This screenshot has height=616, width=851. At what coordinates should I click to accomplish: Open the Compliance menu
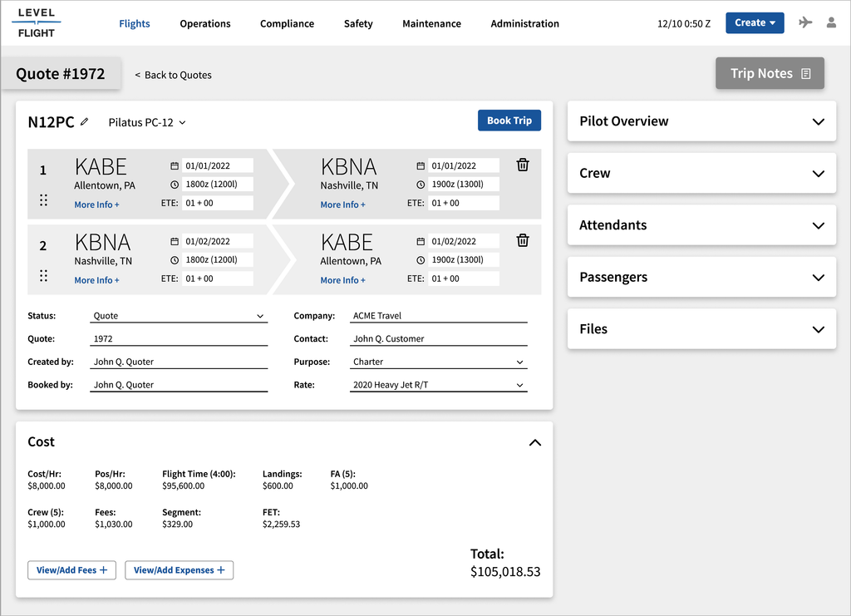pos(287,24)
